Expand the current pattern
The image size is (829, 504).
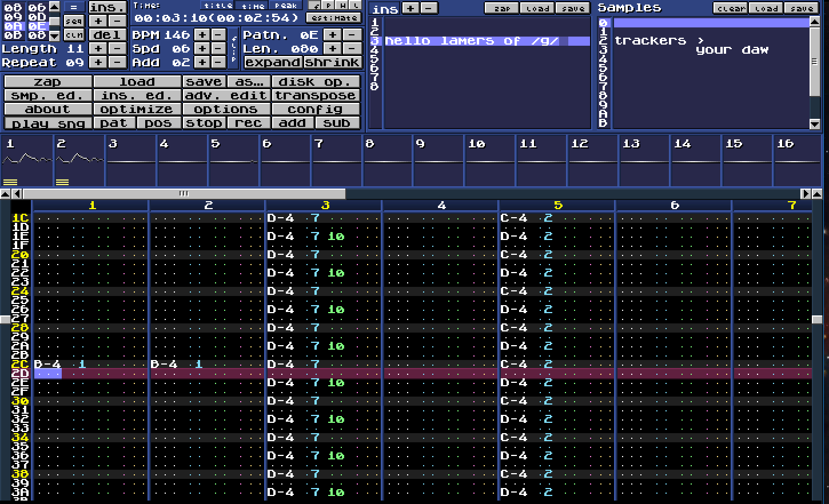[273, 62]
